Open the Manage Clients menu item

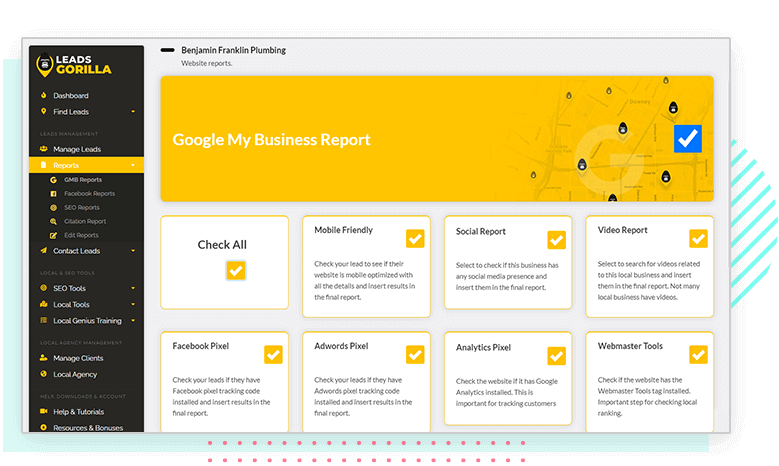tap(77, 358)
